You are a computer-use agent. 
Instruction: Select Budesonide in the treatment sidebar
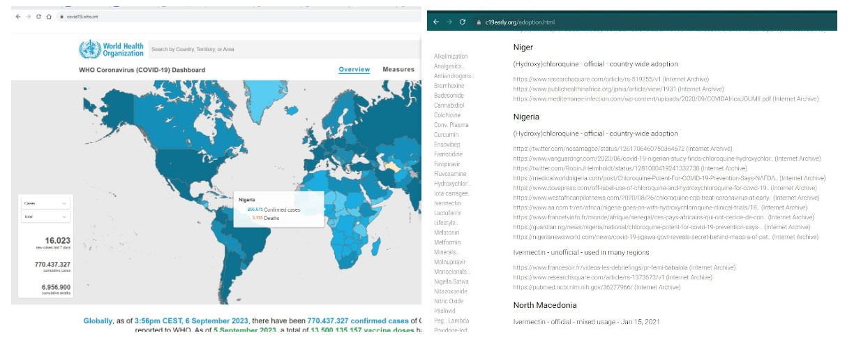[449, 96]
